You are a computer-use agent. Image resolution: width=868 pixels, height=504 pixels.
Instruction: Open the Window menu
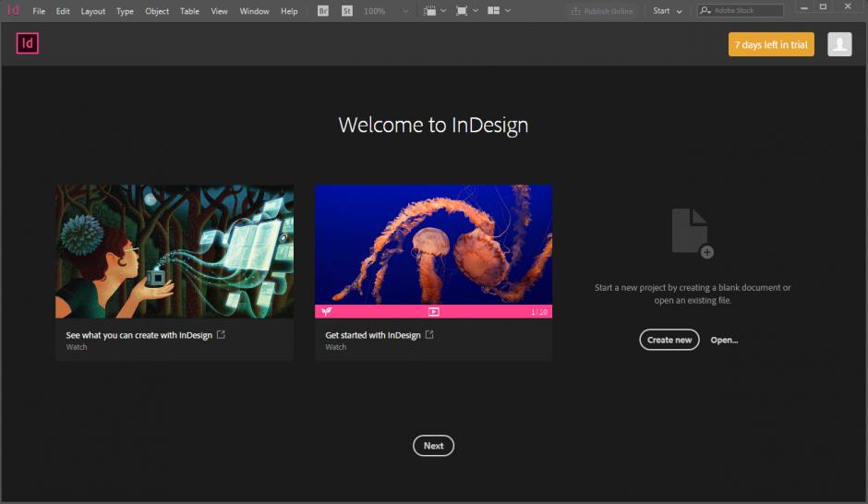pos(254,11)
